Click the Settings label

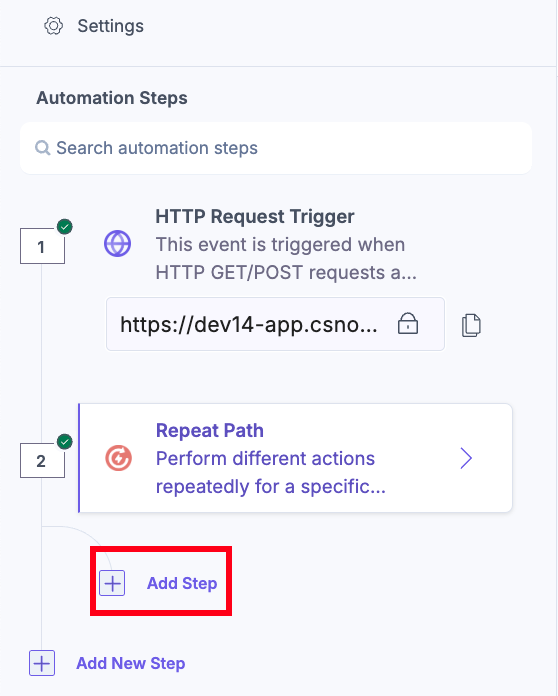[x=111, y=26]
